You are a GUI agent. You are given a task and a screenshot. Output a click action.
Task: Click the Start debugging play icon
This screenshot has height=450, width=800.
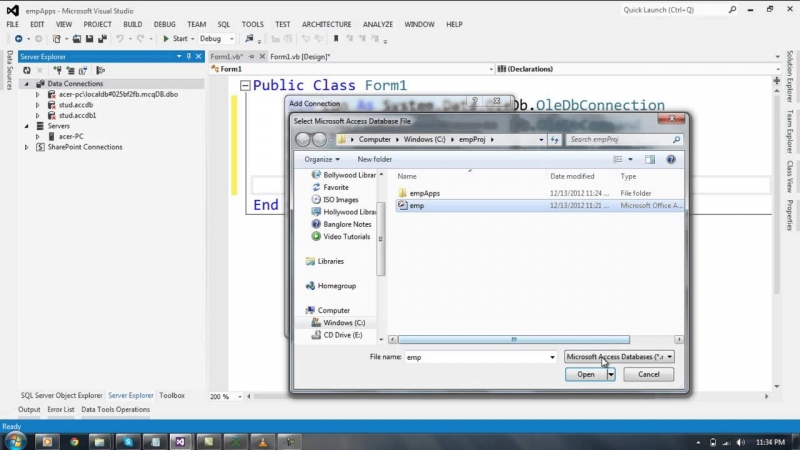click(x=166, y=39)
